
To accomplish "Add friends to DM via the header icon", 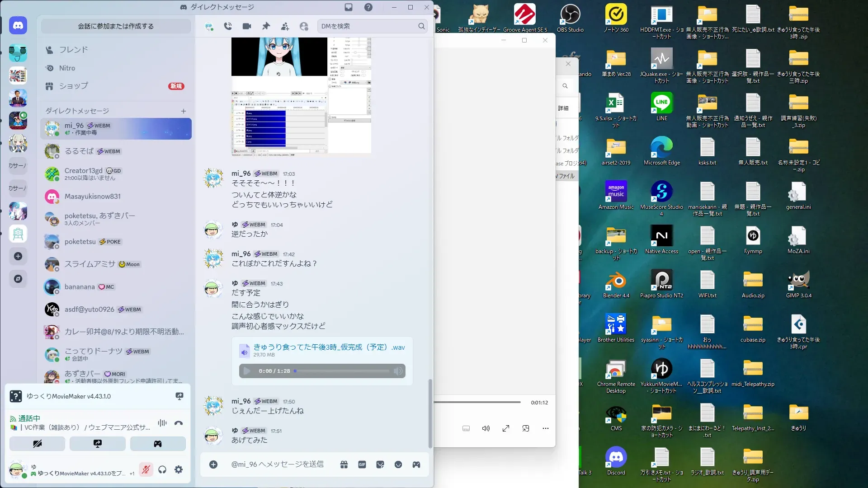I will pyautogui.click(x=285, y=26).
